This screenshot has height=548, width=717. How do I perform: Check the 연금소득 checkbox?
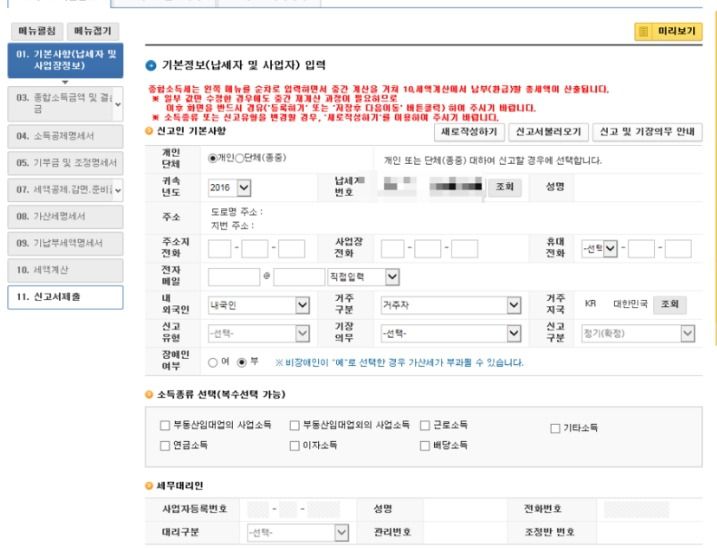tap(165, 446)
